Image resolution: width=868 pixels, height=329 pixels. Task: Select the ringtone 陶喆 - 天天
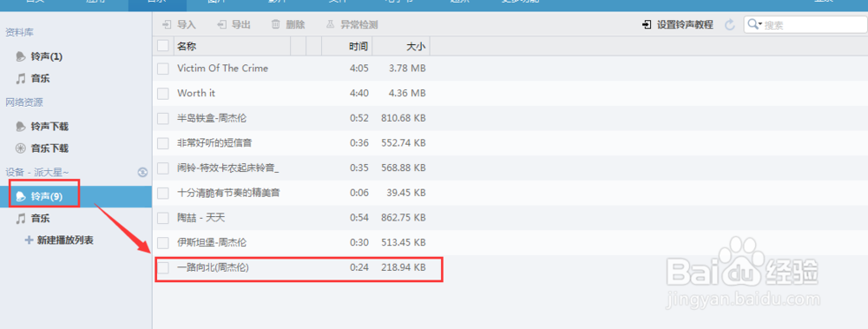[x=201, y=218]
